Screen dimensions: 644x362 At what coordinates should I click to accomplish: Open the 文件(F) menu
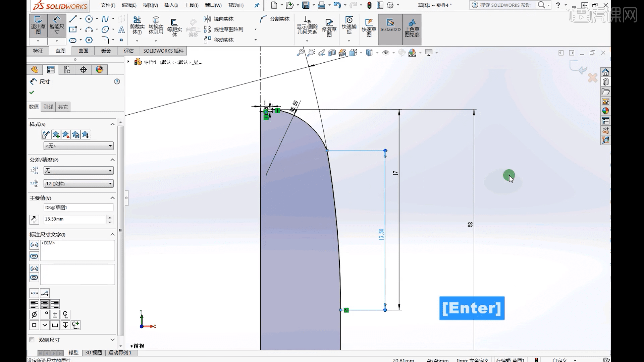108,5
